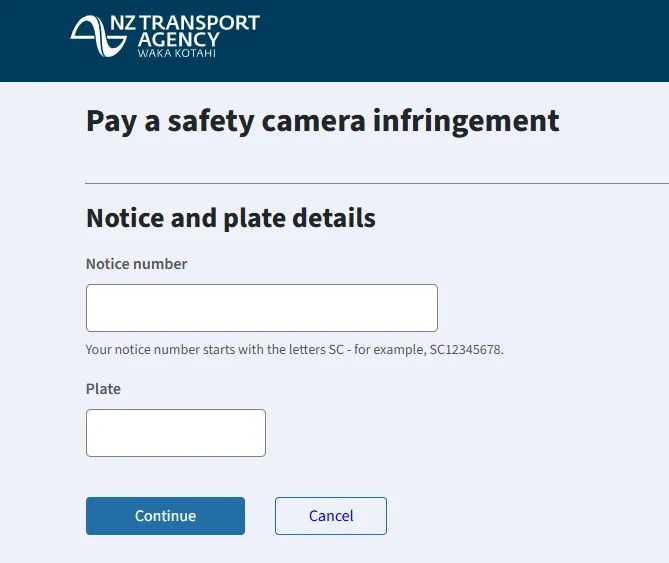The width and height of the screenshot is (669, 563).
Task: Click the Continue button
Action: click(x=166, y=516)
